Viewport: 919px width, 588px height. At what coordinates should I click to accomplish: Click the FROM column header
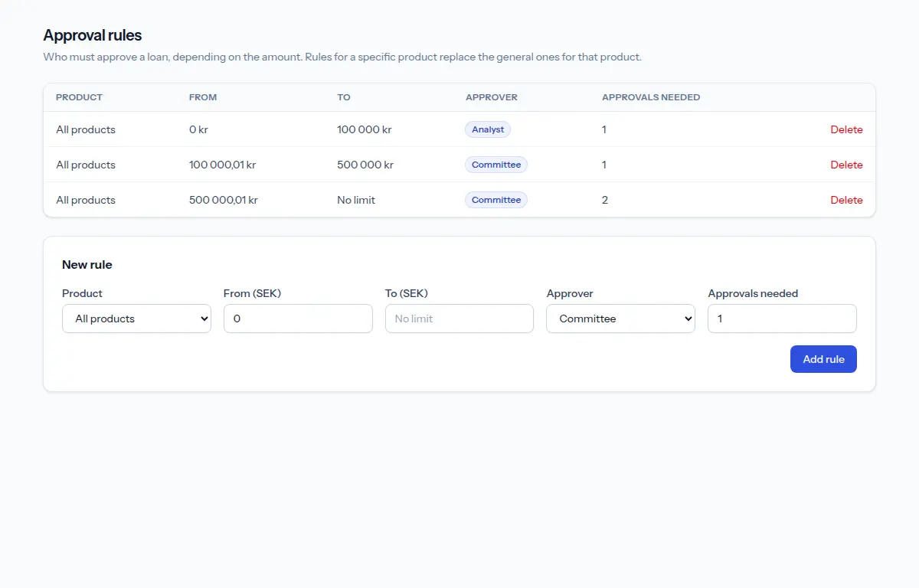point(203,97)
